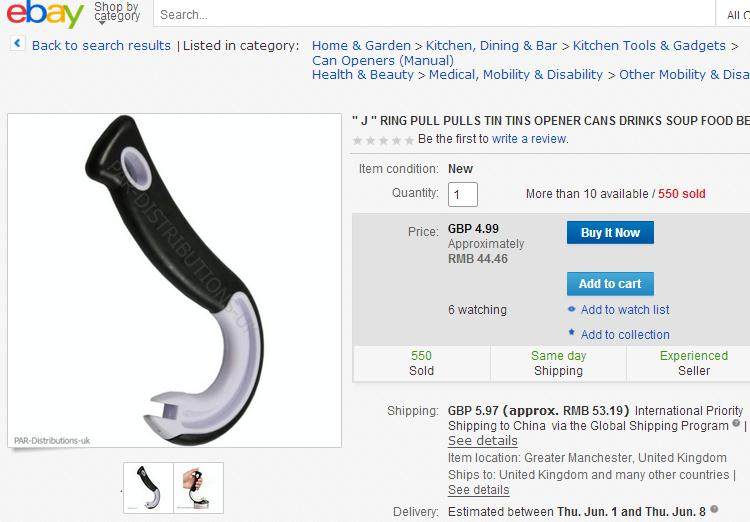
Task: Click the star rating icons below title
Action: [x=383, y=140]
